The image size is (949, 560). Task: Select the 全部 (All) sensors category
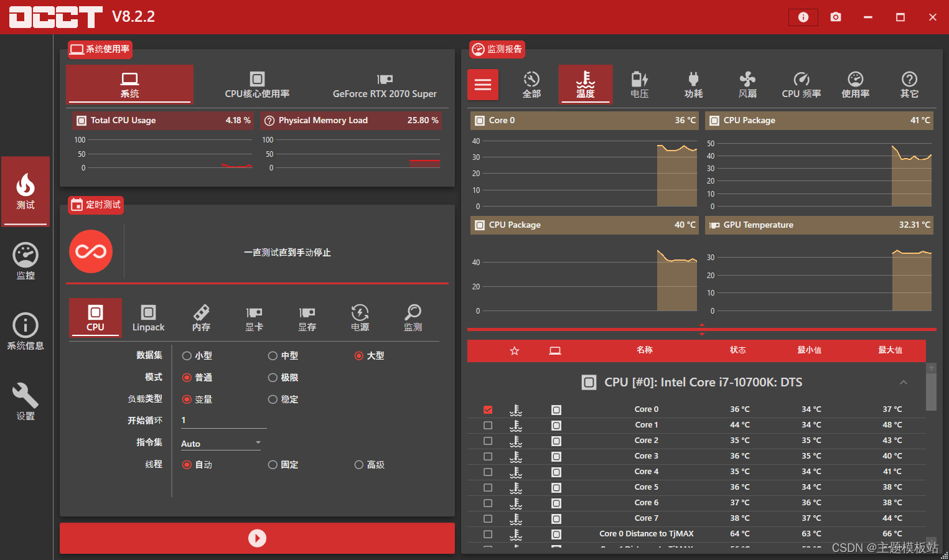coord(531,85)
